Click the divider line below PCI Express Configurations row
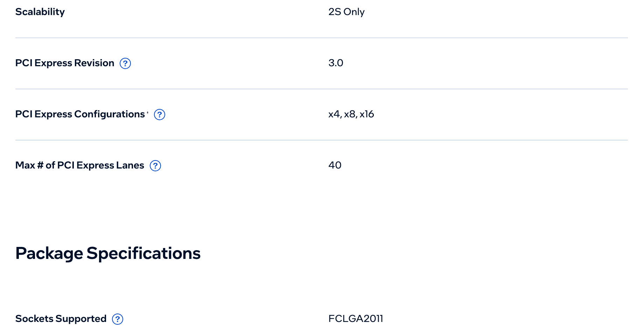 point(322,140)
